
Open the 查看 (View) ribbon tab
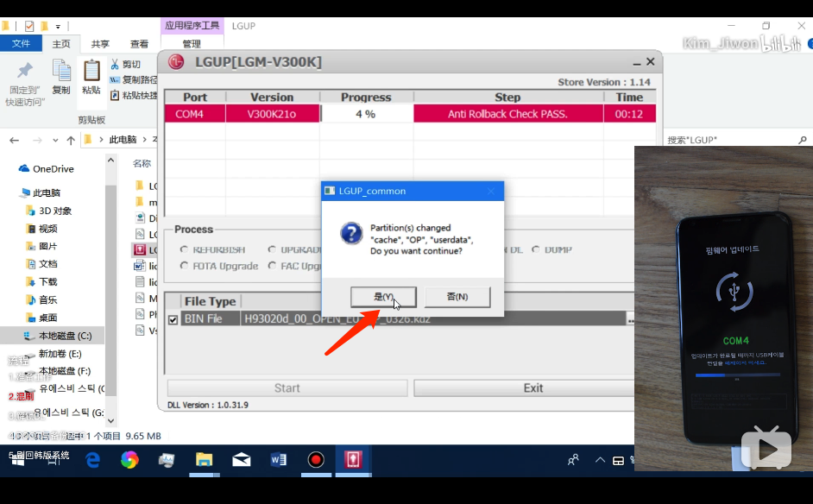pos(139,44)
